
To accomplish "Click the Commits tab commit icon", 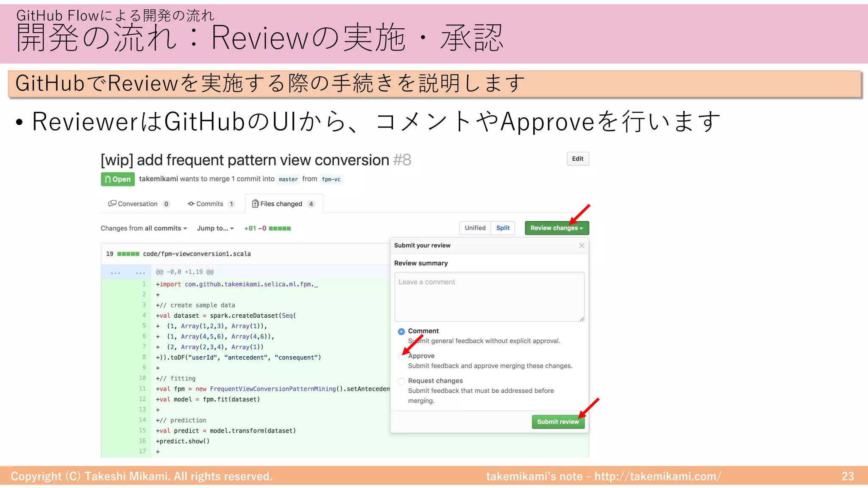I will (191, 204).
